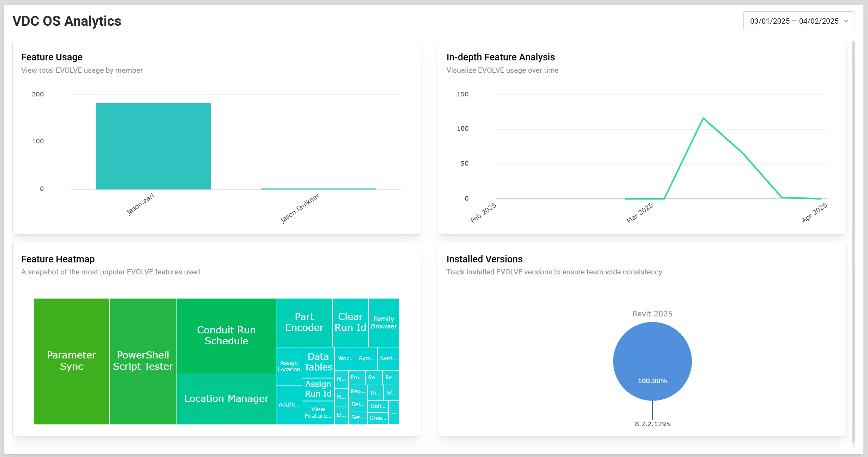Click the Assign Location tile

click(x=289, y=366)
